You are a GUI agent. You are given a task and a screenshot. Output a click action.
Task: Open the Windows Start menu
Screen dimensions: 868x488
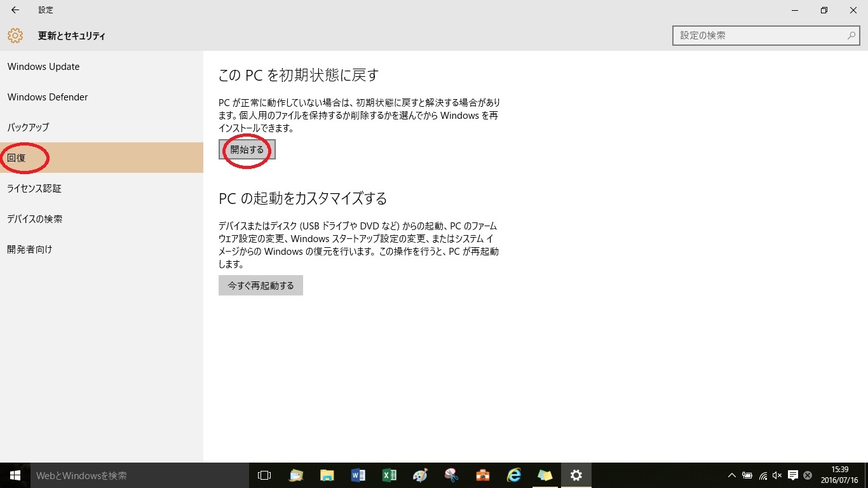(x=15, y=475)
